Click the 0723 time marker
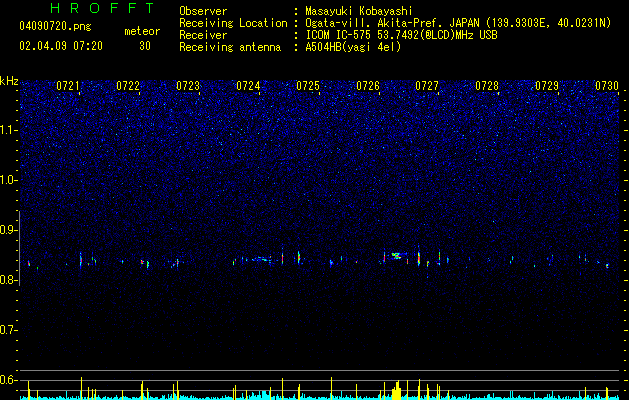 click(x=188, y=86)
